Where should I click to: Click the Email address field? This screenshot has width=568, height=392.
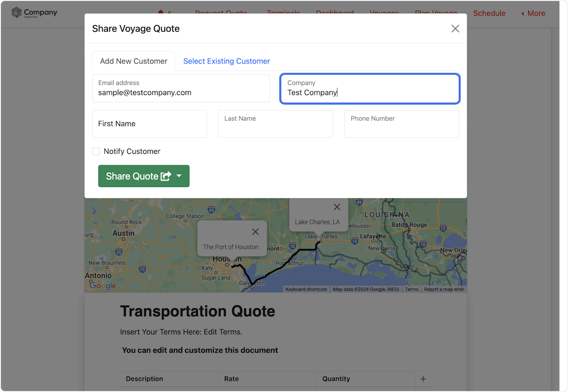pos(181,88)
